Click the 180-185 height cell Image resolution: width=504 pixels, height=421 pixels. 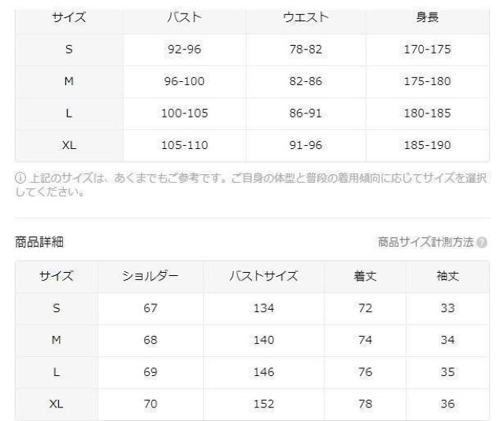click(x=427, y=114)
